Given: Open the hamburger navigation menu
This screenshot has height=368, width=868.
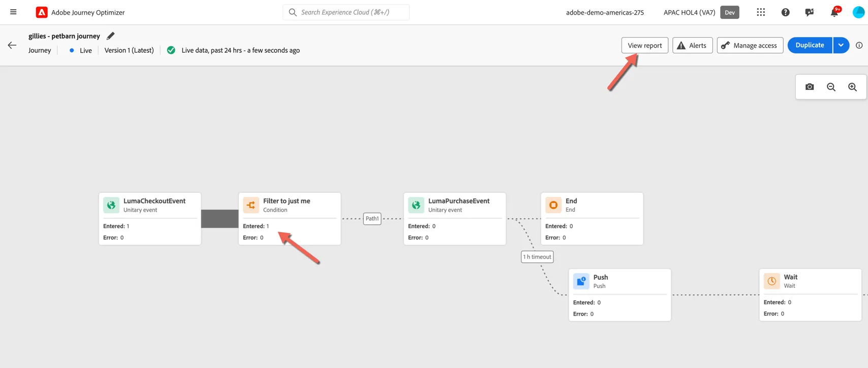Looking at the screenshot, I should 13,12.
